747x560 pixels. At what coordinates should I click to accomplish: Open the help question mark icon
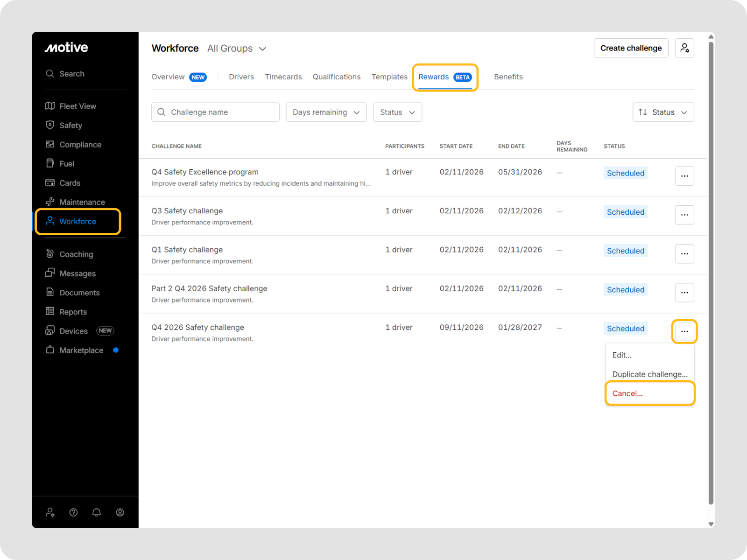tap(73, 512)
